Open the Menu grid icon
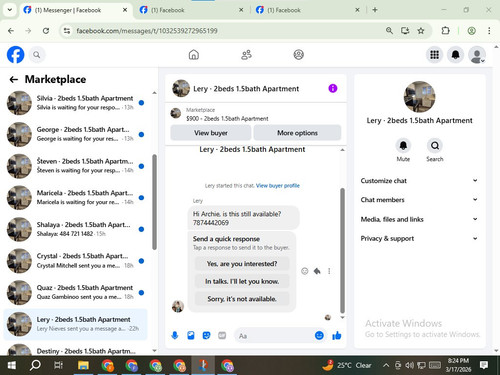 tap(434, 55)
